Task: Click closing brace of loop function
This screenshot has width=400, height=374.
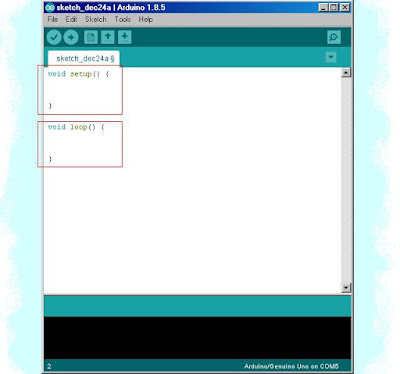Action: [50, 159]
